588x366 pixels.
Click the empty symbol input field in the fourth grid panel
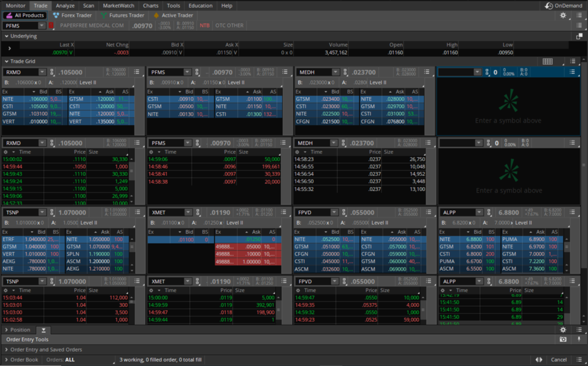coord(456,72)
